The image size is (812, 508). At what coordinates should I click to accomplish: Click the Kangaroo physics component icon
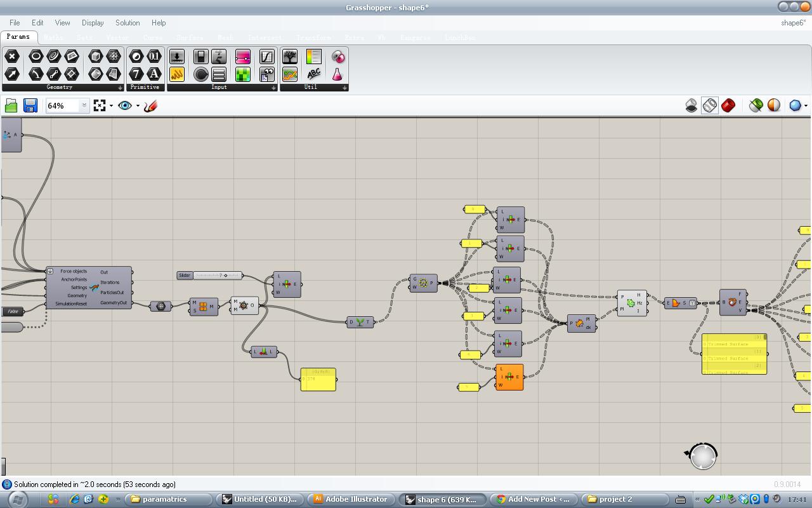(x=95, y=288)
